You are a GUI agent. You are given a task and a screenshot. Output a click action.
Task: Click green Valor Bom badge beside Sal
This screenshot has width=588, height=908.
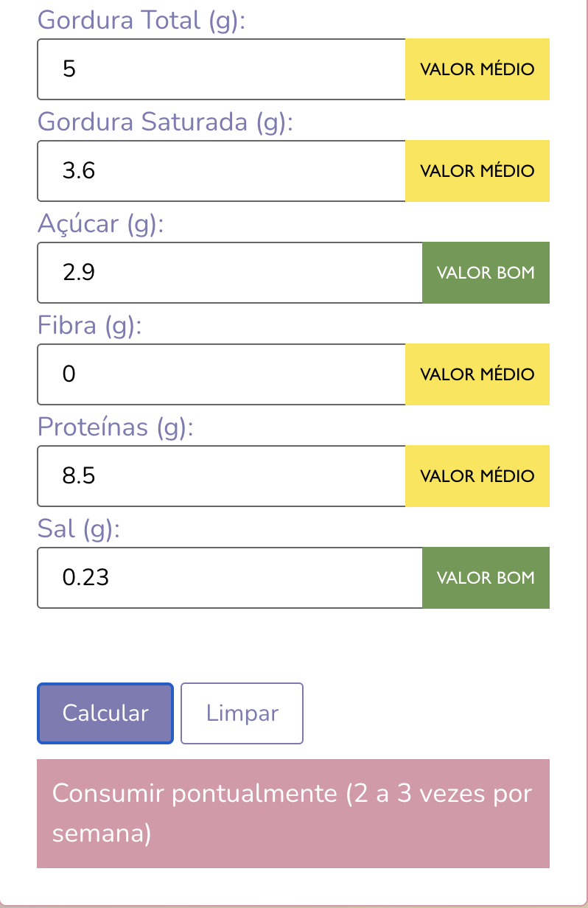[x=486, y=578]
